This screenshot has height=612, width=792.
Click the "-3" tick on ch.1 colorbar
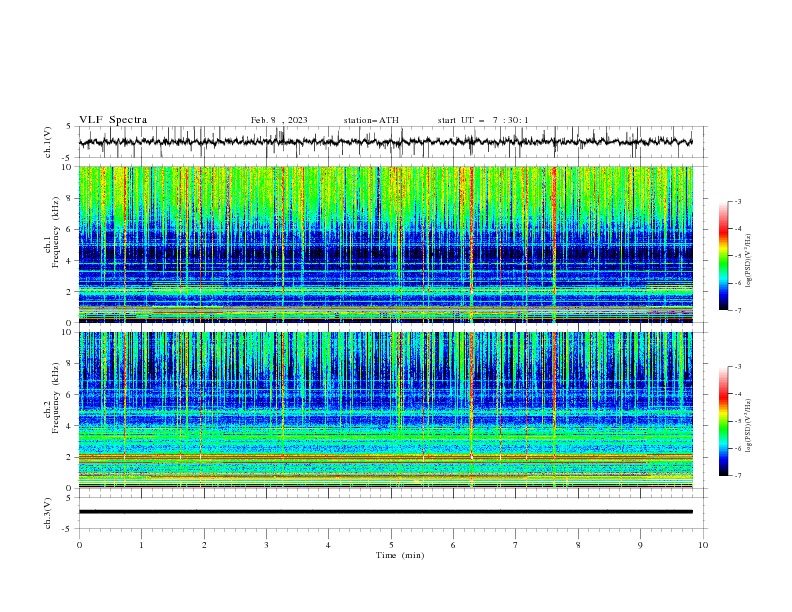[737, 201]
